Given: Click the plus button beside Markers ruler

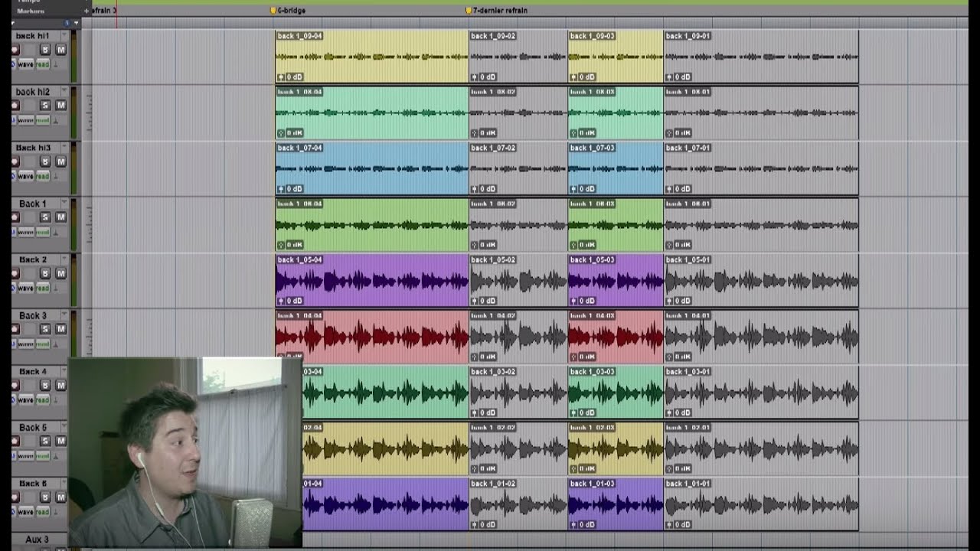Looking at the screenshot, I should (87, 11).
